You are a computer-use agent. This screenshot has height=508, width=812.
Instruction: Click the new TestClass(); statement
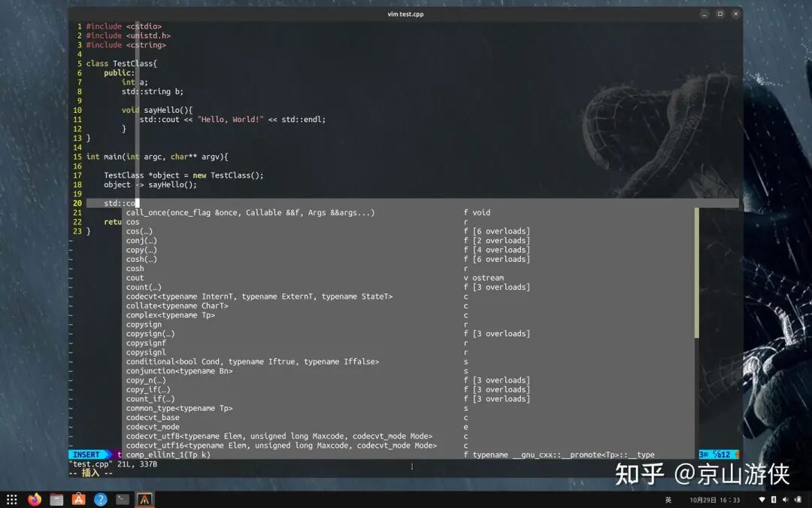228,175
